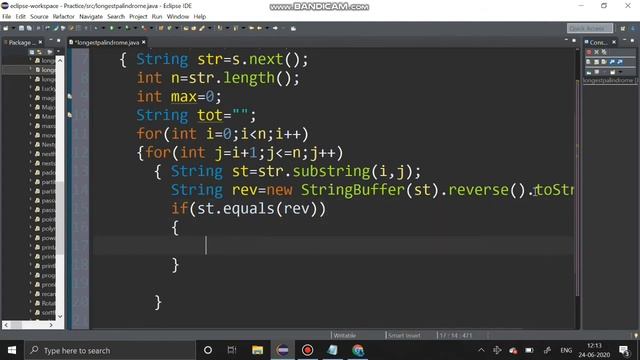Click the Search toolbar icon

pyautogui.click(x=201, y=28)
